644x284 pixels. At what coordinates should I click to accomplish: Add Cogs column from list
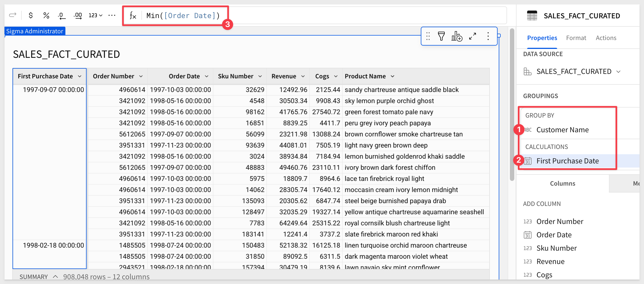[x=544, y=275]
